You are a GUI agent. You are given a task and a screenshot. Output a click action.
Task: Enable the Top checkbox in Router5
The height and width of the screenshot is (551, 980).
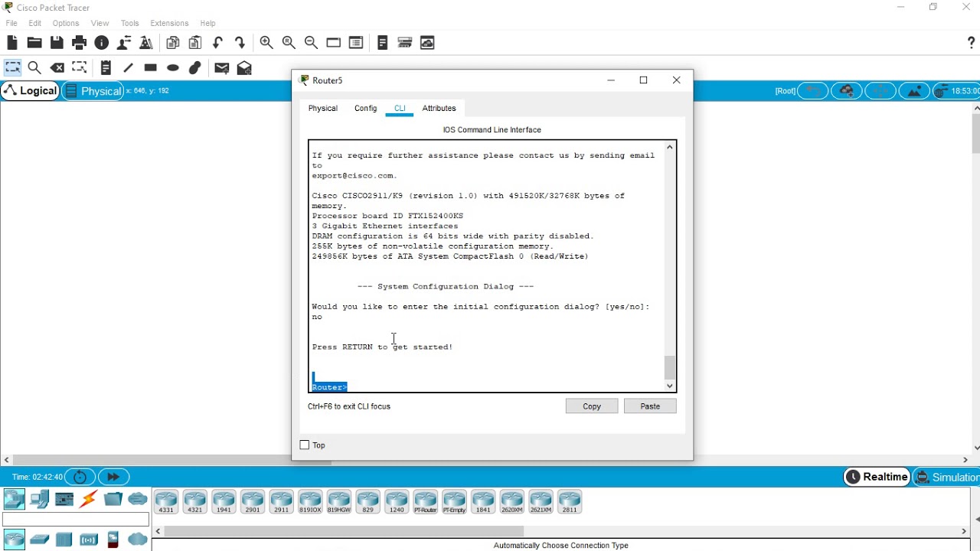pyautogui.click(x=305, y=445)
